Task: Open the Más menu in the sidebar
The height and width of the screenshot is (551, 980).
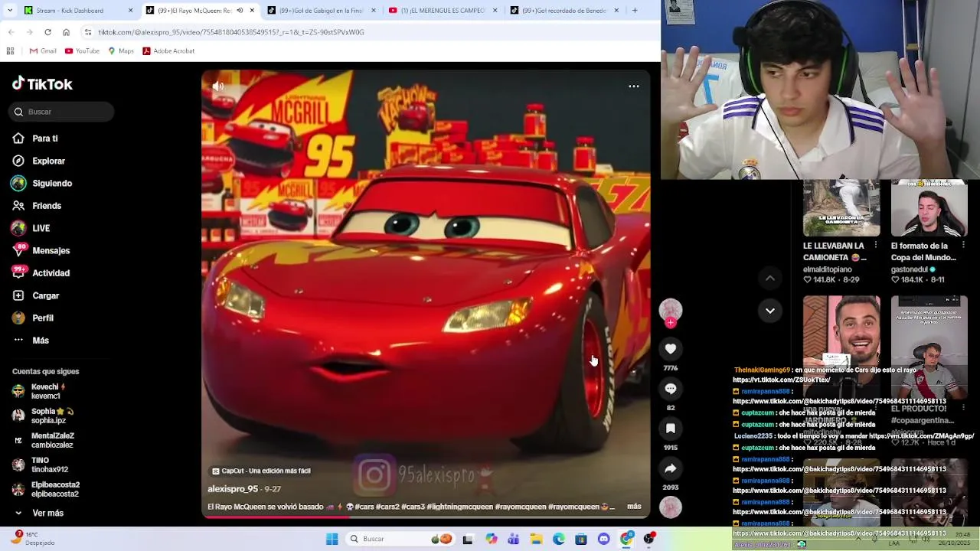Action: (41, 341)
